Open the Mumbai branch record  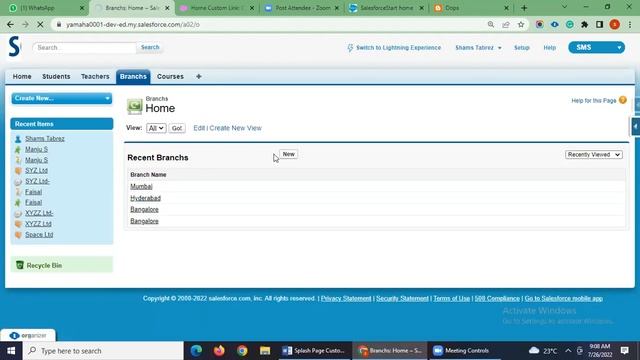pyautogui.click(x=141, y=187)
